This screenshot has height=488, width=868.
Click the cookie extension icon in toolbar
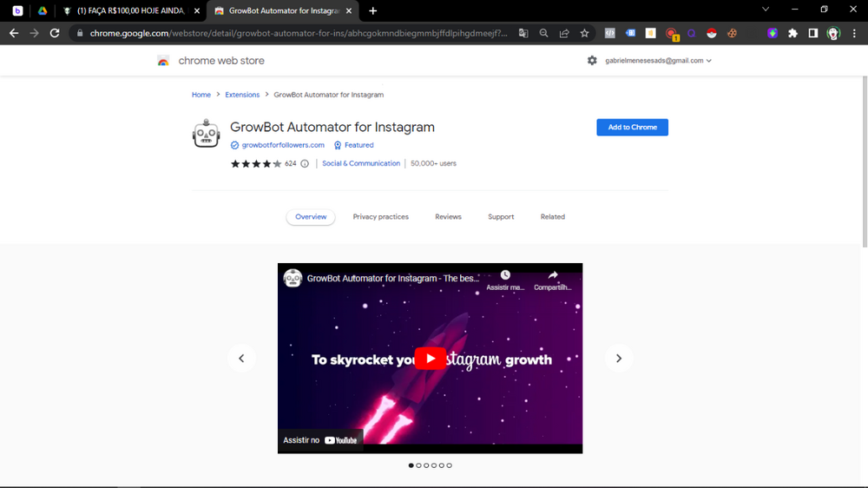732,33
